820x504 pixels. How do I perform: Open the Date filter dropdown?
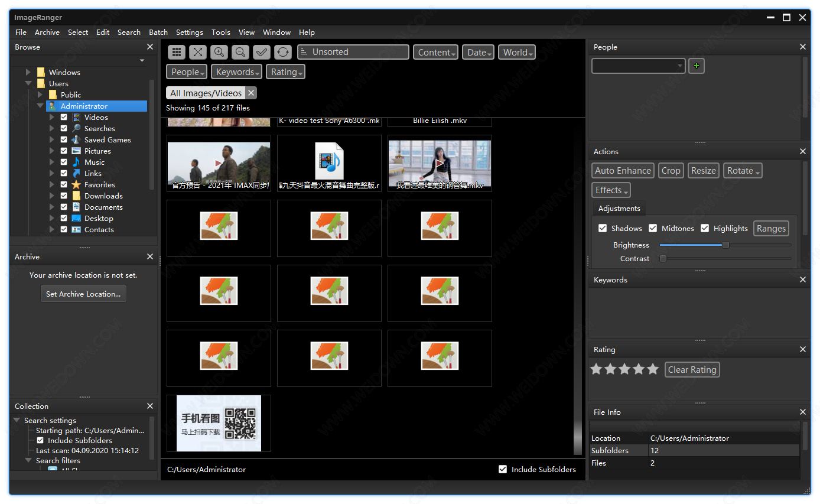pos(478,52)
